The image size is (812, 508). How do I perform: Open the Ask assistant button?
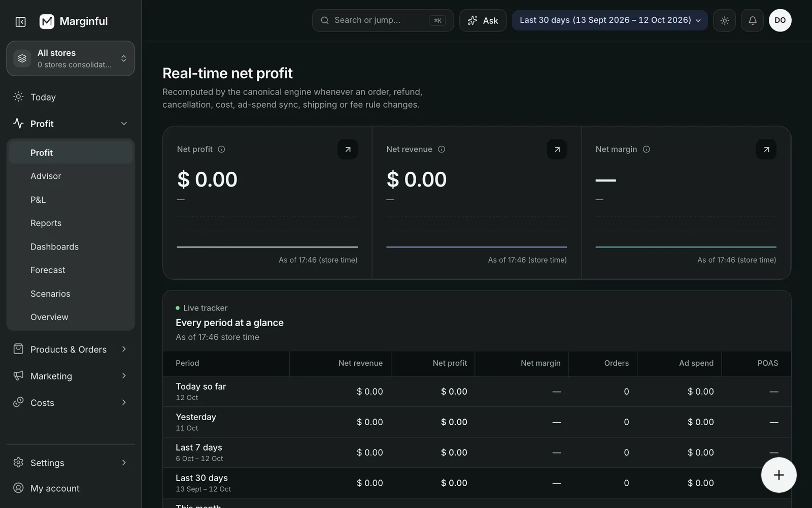point(483,20)
